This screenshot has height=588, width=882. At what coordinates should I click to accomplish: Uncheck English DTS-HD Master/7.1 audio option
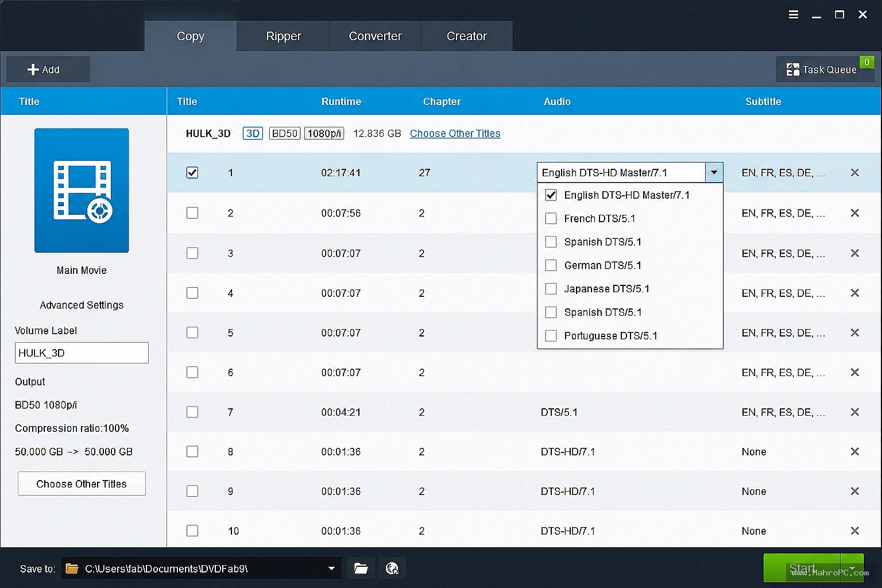(551, 195)
